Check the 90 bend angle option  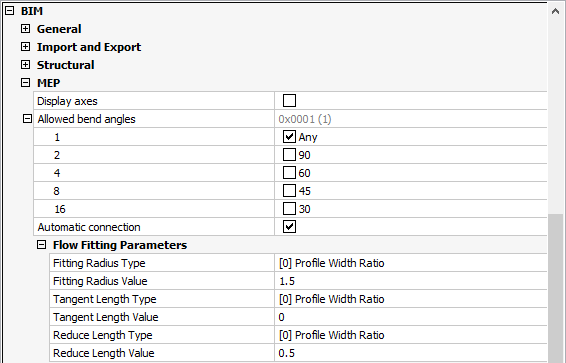(x=289, y=155)
